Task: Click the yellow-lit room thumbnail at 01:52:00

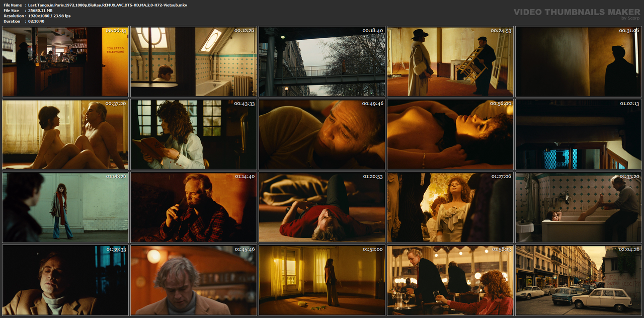Action: [322, 280]
